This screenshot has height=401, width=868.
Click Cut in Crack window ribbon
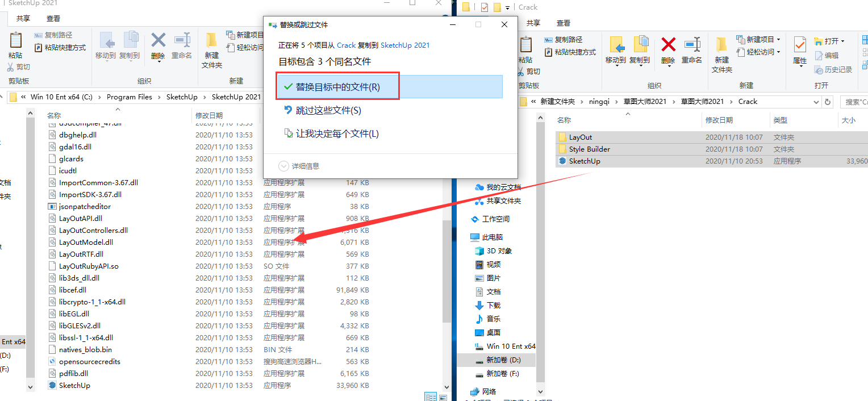[x=529, y=72]
